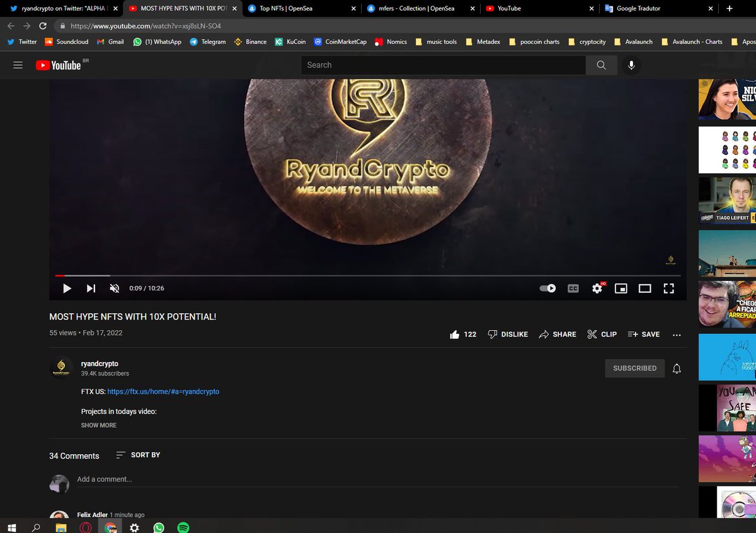Viewport: 756px width, 533px height.
Task: Open the KuCoin bookmark
Action: tap(290, 42)
